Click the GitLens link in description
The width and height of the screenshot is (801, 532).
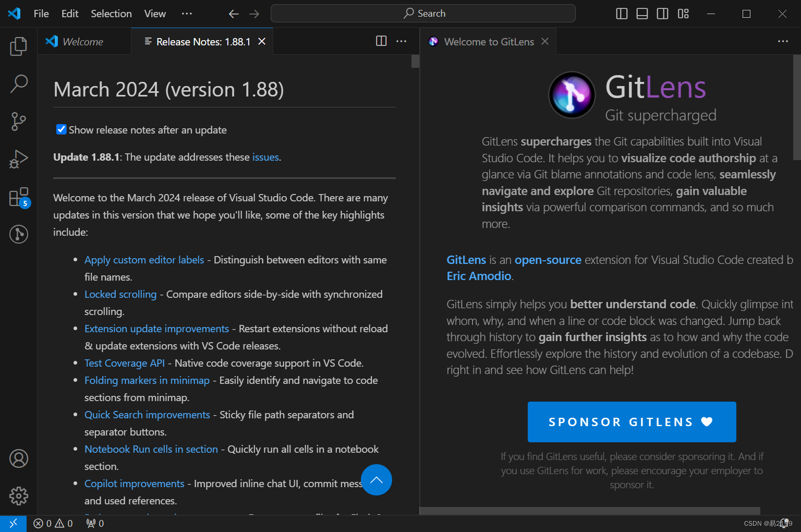click(466, 260)
